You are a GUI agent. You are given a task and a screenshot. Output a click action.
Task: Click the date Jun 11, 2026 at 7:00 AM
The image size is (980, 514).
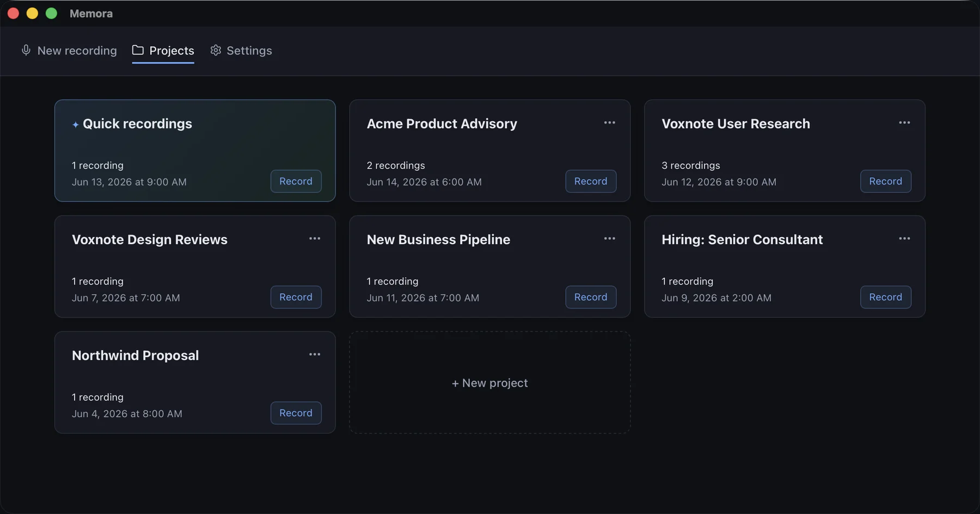[423, 298]
